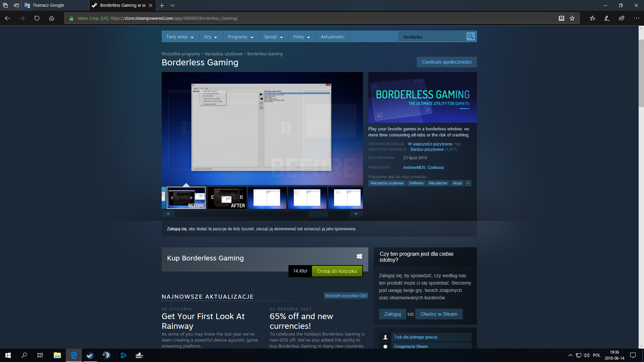Click the Add notes pen icon
644x362 pixels.
pos(607,18)
